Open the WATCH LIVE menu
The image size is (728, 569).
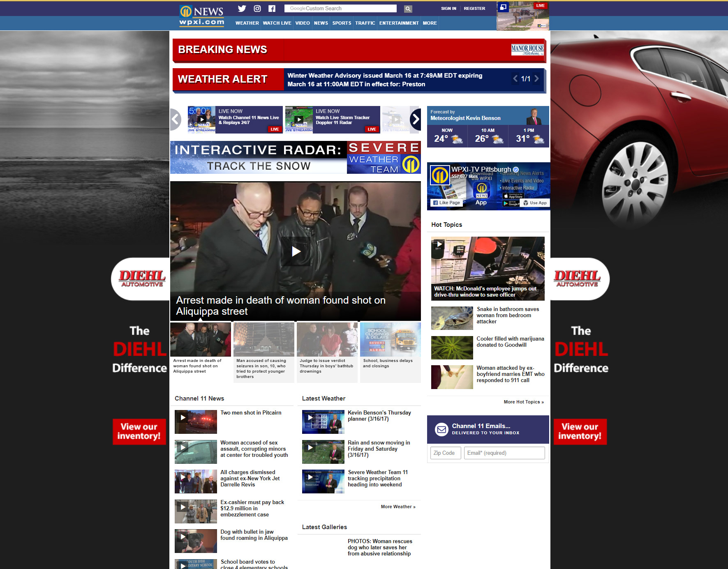click(277, 23)
